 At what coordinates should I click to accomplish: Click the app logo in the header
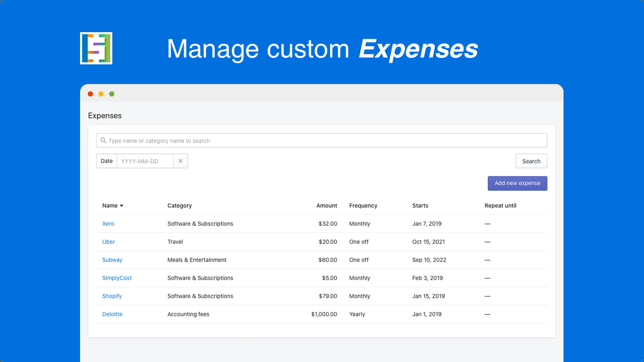[96, 48]
